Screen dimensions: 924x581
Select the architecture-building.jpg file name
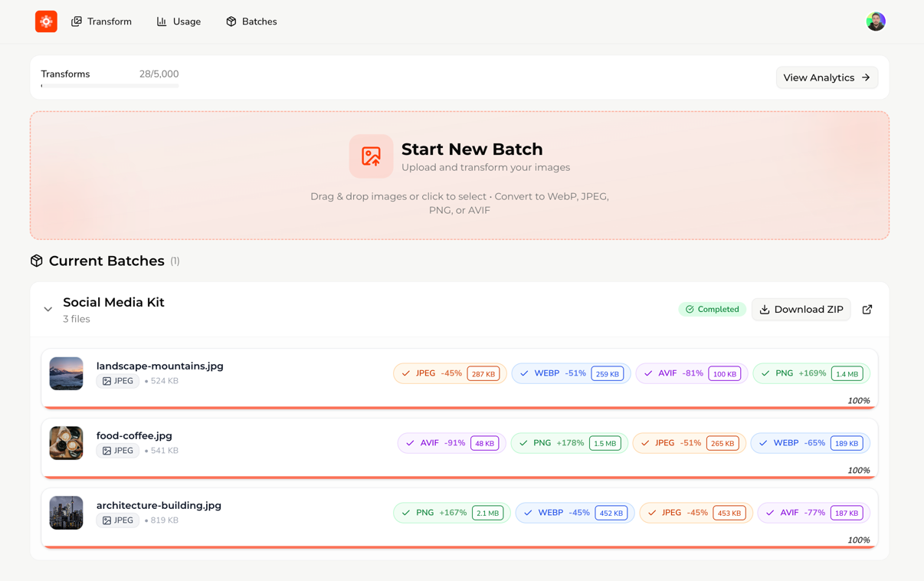point(159,505)
